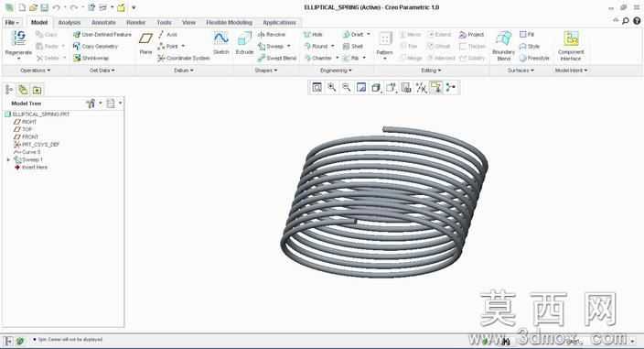Click the command search magnifier icon
The width and height of the screenshot is (644, 349).
point(625,20)
